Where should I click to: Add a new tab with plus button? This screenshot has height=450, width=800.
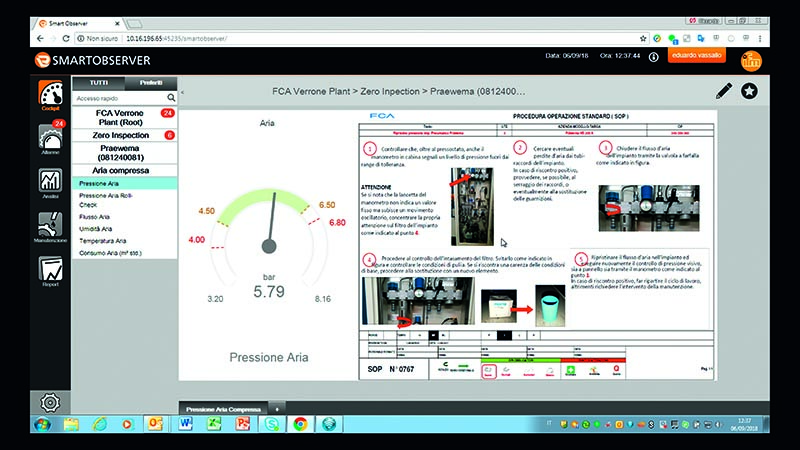click(277, 409)
